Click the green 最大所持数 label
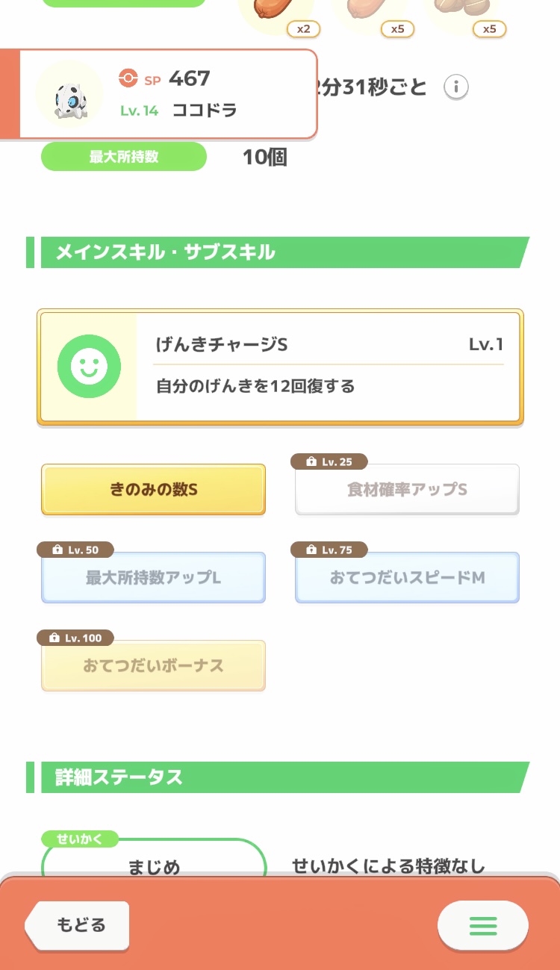The image size is (560, 970). pyautogui.click(x=124, y=157)
